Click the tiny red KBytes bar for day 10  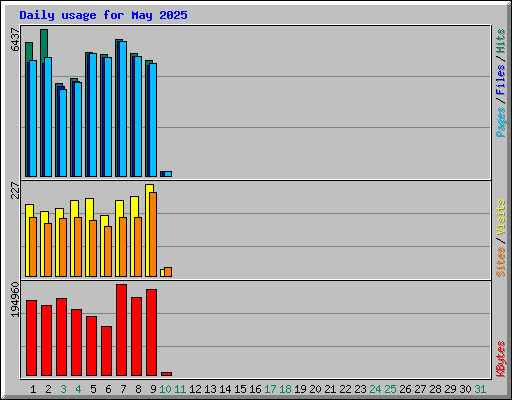click(166, 374)
